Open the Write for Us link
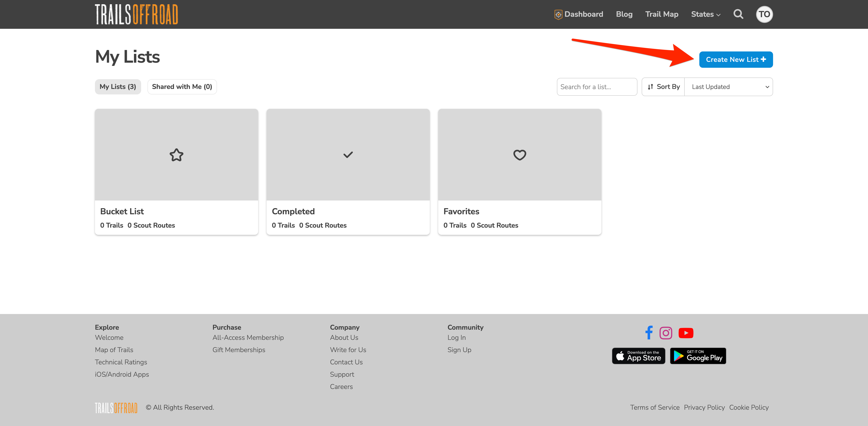868x426 pixels. pyautogui.click(x=348, y=350)
